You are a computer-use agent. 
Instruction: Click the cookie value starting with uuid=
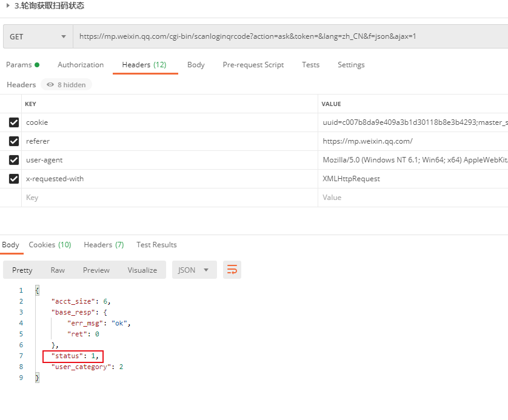(x=413, y=122)
